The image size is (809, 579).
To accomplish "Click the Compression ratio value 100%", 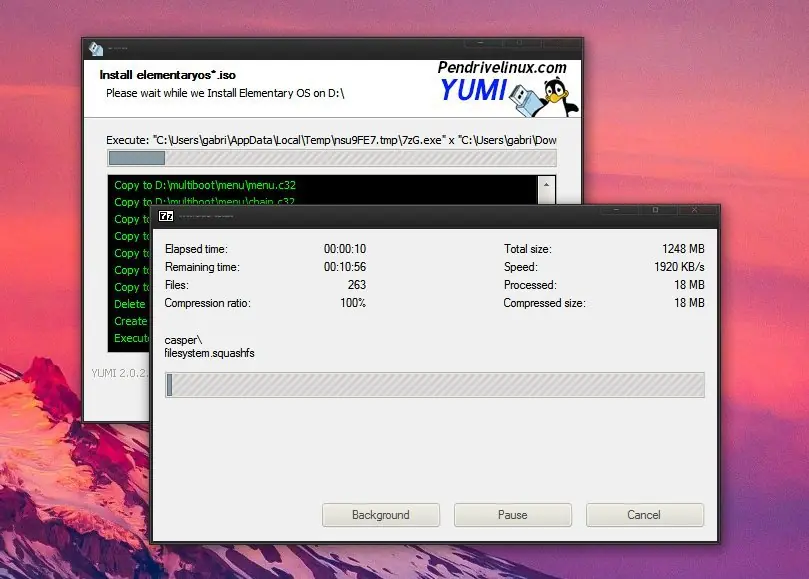I will (x=353, y=303).
